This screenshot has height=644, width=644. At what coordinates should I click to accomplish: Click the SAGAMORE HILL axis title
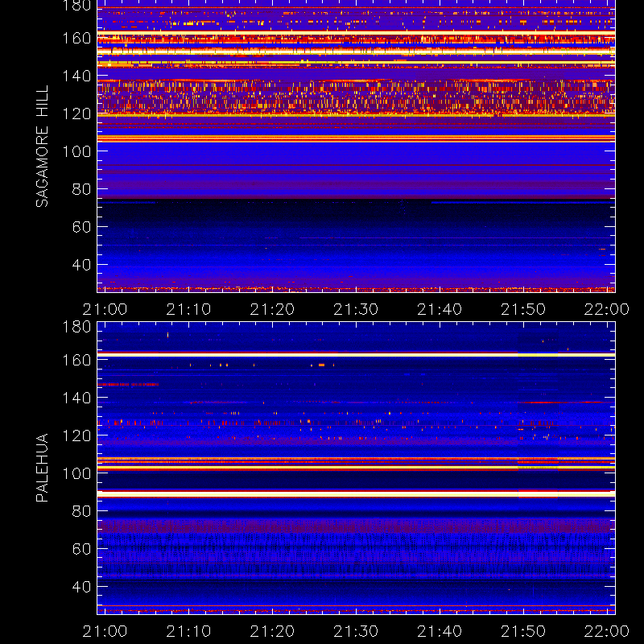pos(42,147)
